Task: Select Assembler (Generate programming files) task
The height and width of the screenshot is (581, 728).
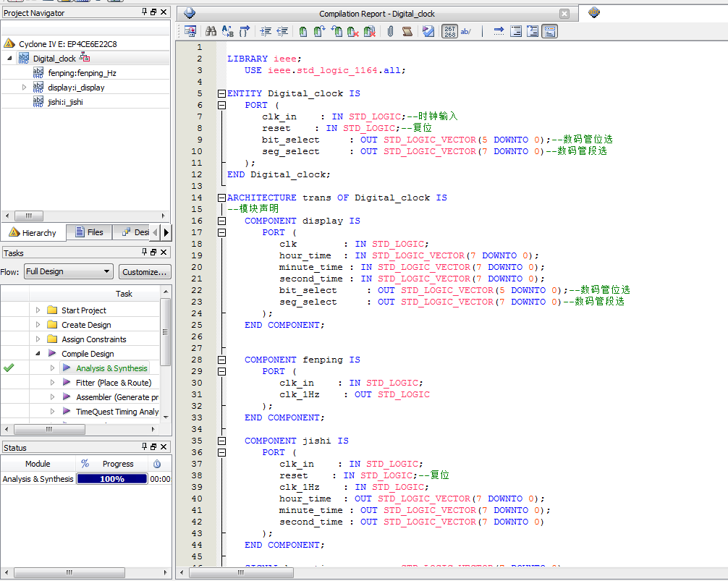Action: pyautogui.click(x=117, y=396)
